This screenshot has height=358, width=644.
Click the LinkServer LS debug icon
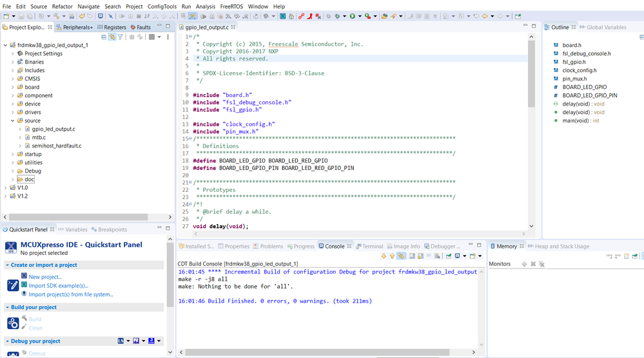(121, 341)
